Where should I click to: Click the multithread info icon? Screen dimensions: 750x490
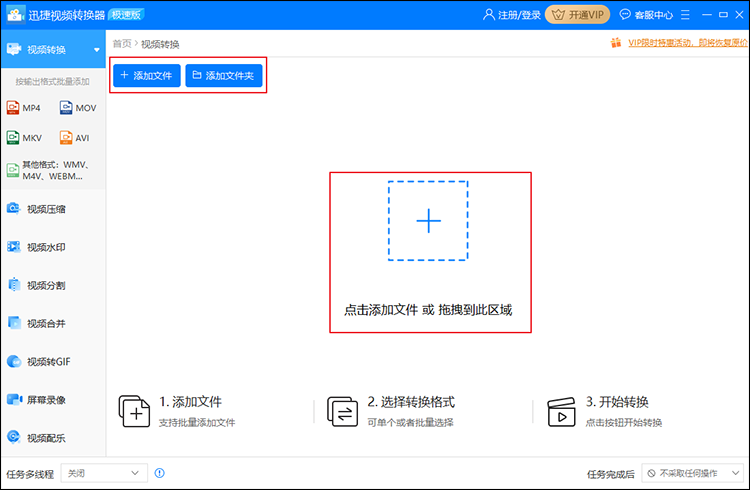160,473
